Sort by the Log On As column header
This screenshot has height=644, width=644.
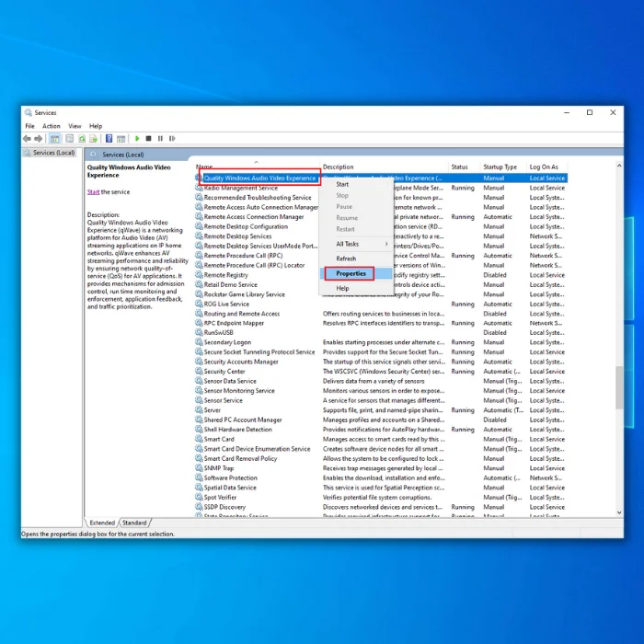click(547, 167)
